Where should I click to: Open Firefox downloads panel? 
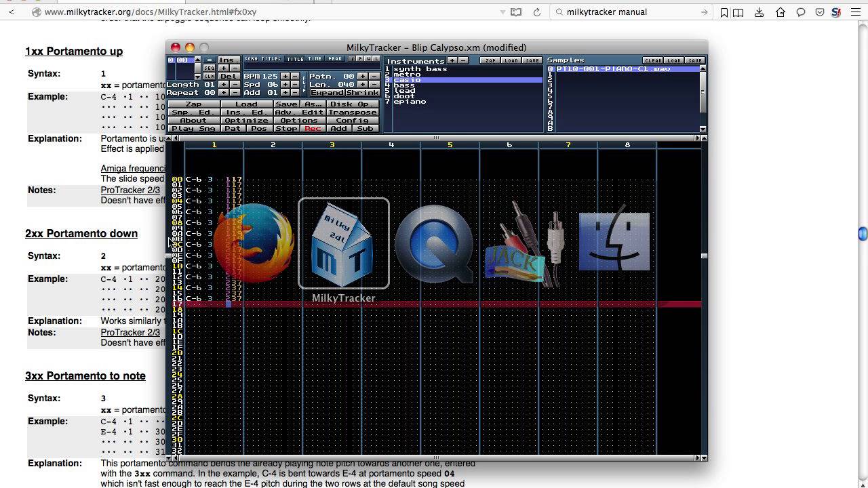tap(759, 12)
